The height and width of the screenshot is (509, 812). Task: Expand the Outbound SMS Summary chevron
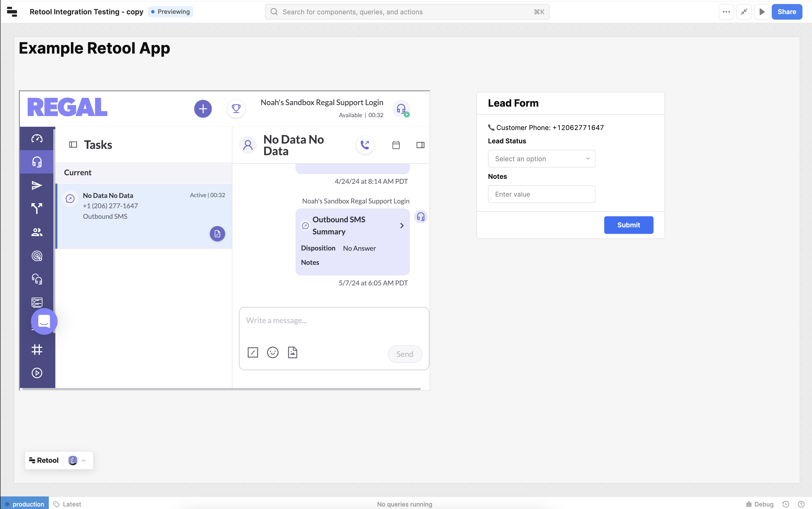click(402, 226)
